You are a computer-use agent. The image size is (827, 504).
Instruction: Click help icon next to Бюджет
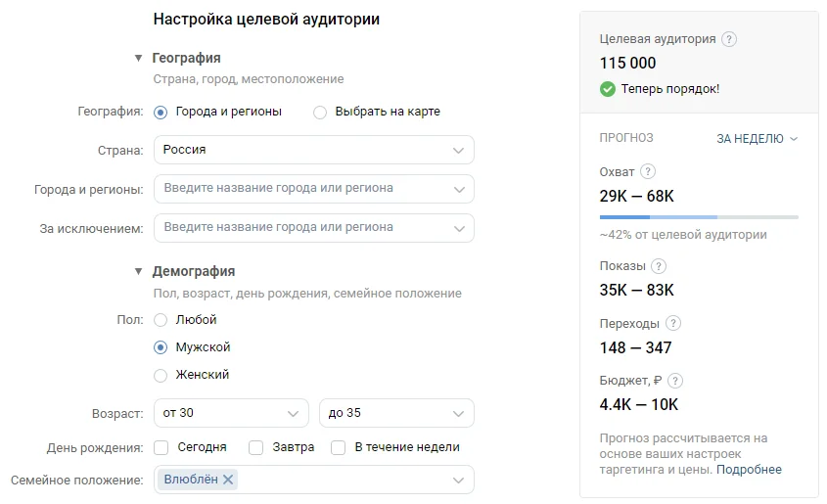(x=675, y=381)
